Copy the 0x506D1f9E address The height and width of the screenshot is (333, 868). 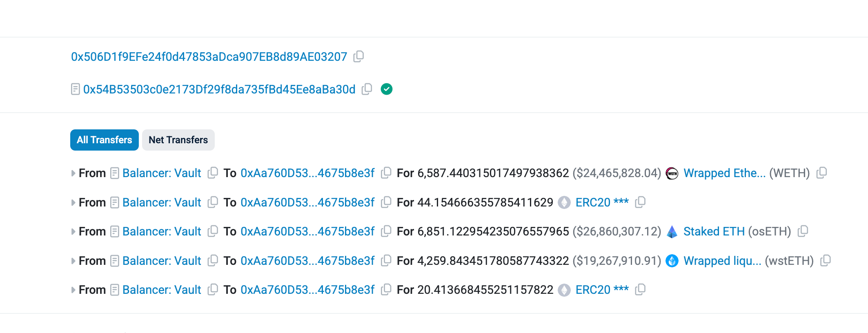click(x=358, y=56)
